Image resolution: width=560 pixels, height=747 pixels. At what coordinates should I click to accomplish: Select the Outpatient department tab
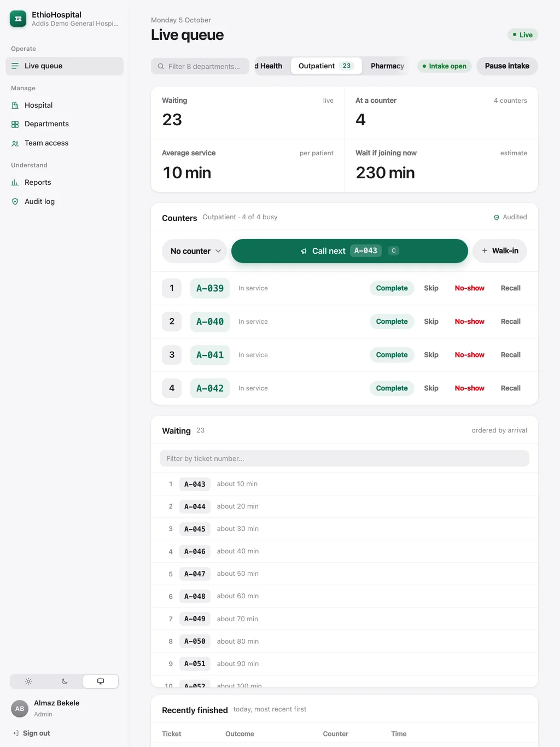(326, 66)
